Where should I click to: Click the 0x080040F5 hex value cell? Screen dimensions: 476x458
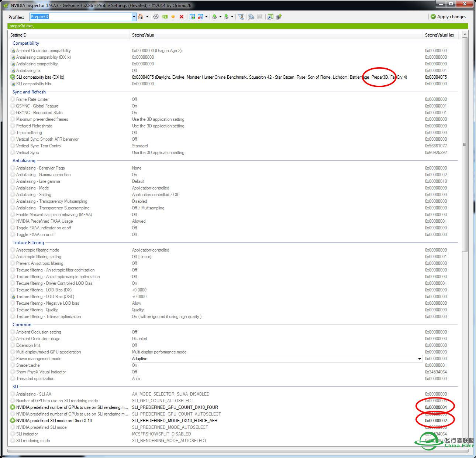(436, 77)
